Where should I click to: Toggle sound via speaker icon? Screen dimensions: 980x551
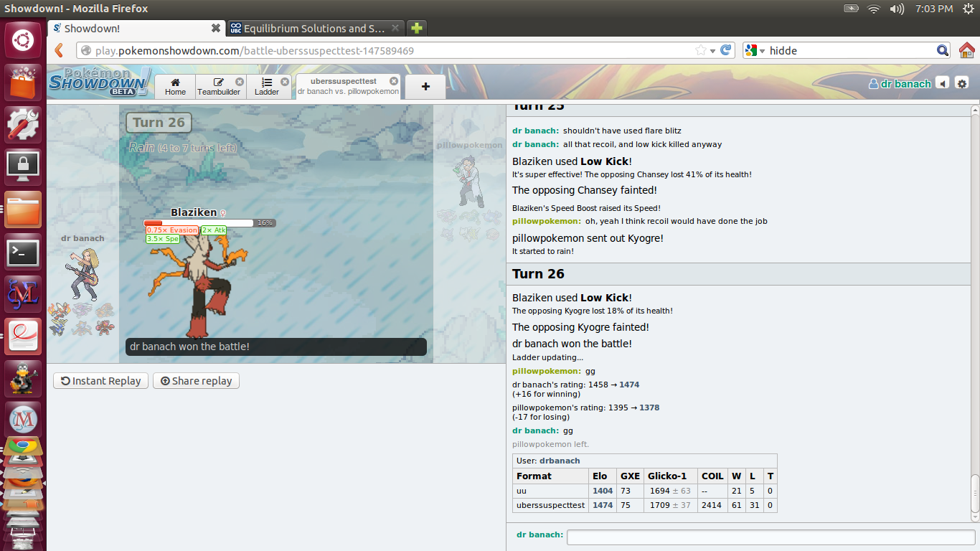pyautogui.click(x=943, y=83)
